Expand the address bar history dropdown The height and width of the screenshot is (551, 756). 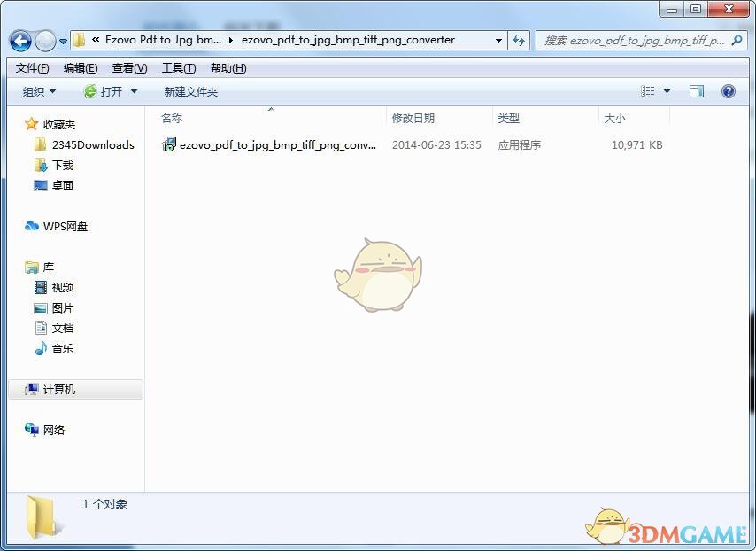(x=498, y=41)
